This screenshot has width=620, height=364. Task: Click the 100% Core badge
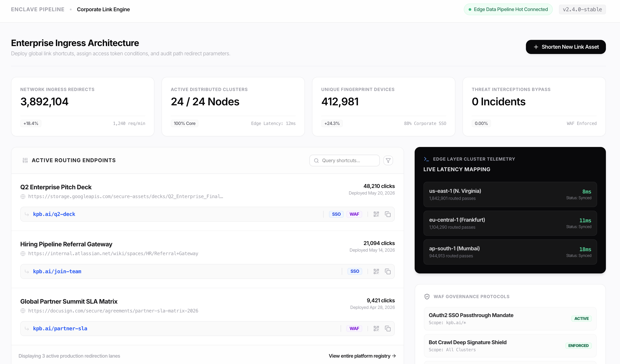[x=185, y=123]
